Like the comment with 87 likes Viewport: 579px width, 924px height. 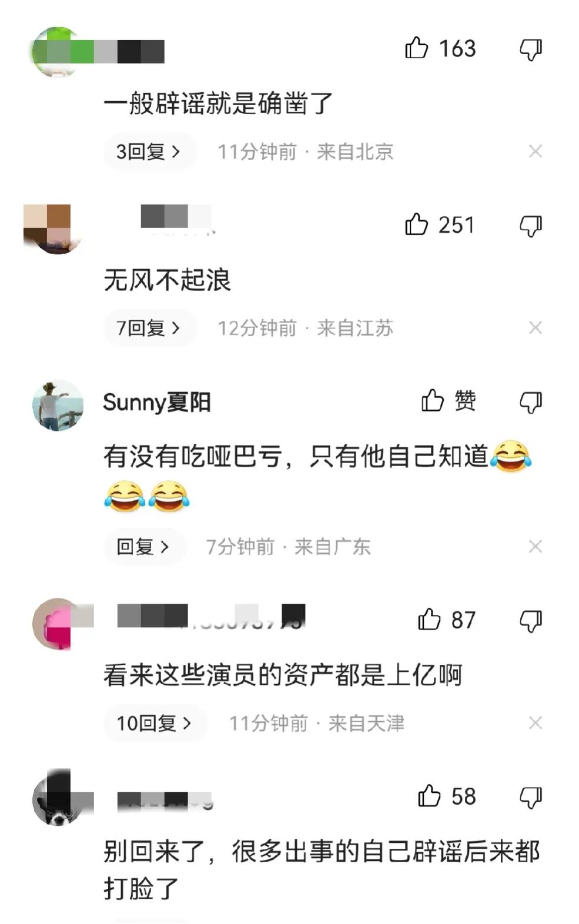pyautogui.click(x=429, y=620)
